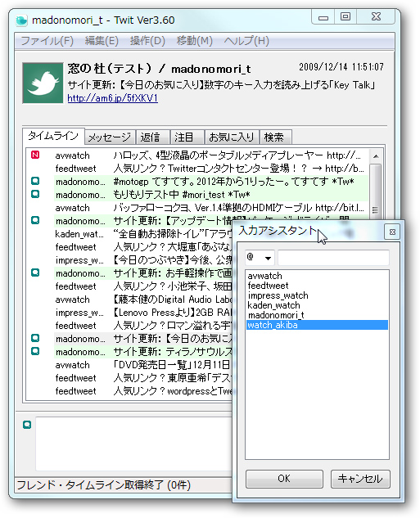
Task: Select the feedtweet 大堀恵 row
Action: [130, 247]
